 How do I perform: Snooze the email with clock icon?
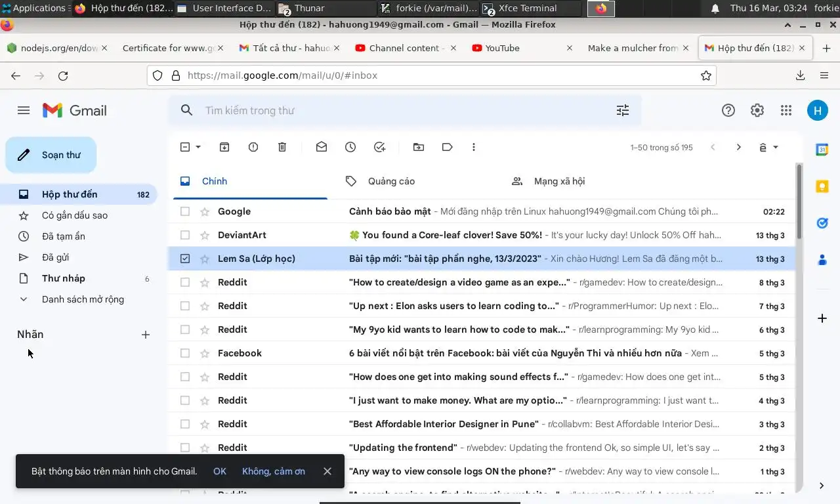point(350,147)
